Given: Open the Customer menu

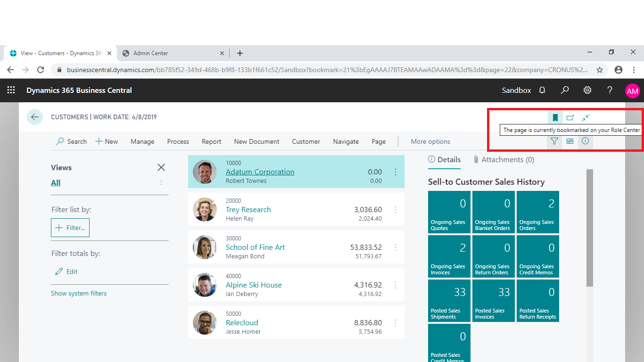Looking at the screenshot, I should coord(306,141).
